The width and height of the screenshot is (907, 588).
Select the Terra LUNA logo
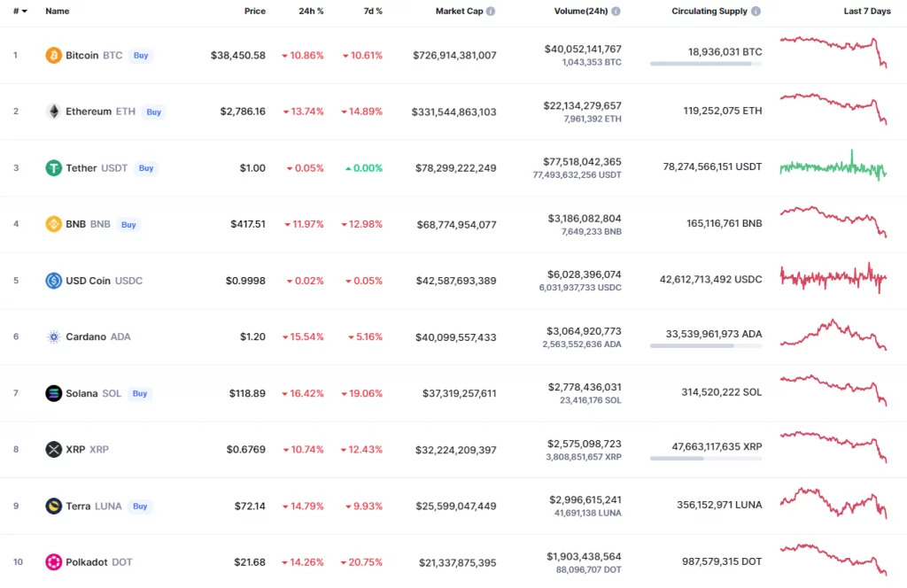(52, 506)
